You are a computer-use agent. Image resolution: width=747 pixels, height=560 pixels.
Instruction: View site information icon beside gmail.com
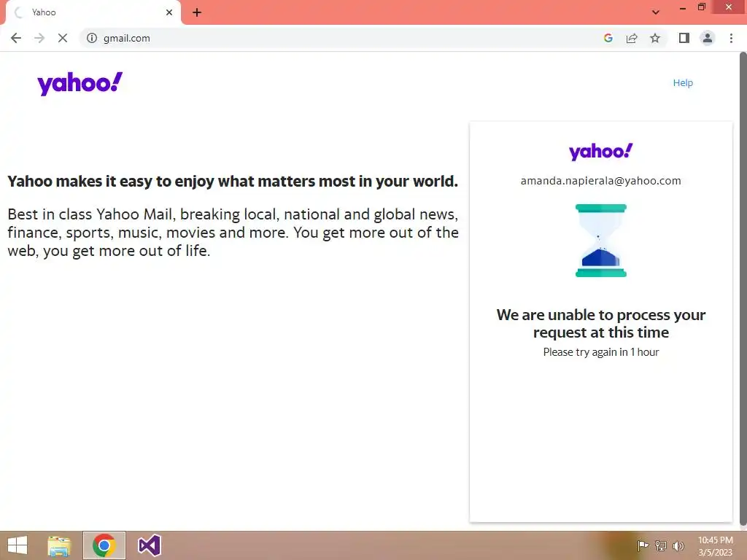[x=91, y=38]
